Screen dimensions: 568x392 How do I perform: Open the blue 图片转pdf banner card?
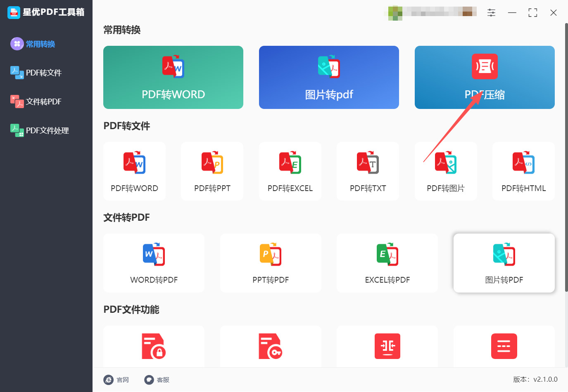(329, 77)
